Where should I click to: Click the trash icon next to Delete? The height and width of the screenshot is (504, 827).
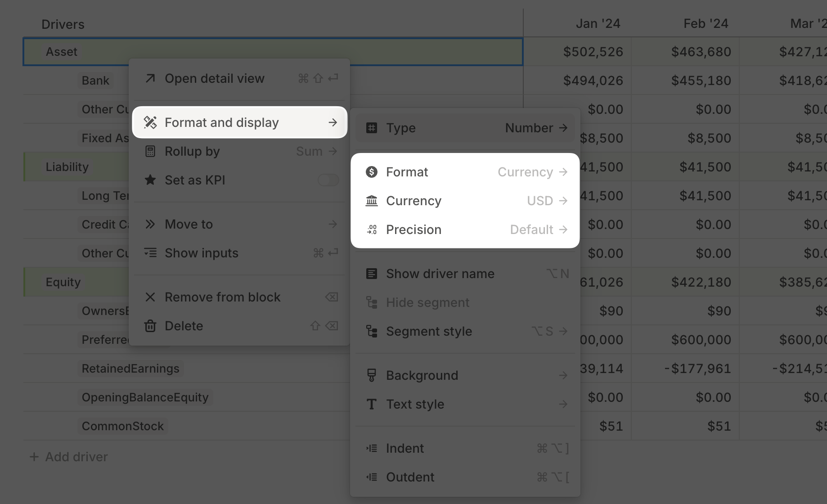(x=150, y=326)
